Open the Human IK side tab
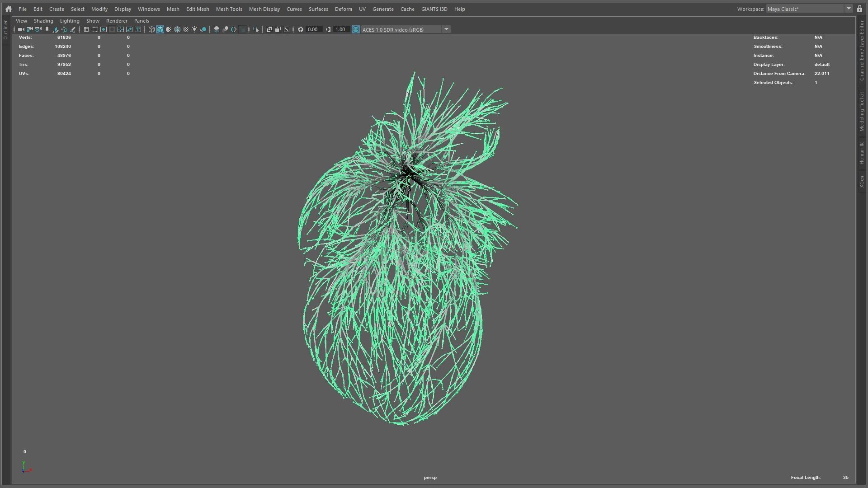The width and height of the screenshot is (868, 488). tap(862, 154)
